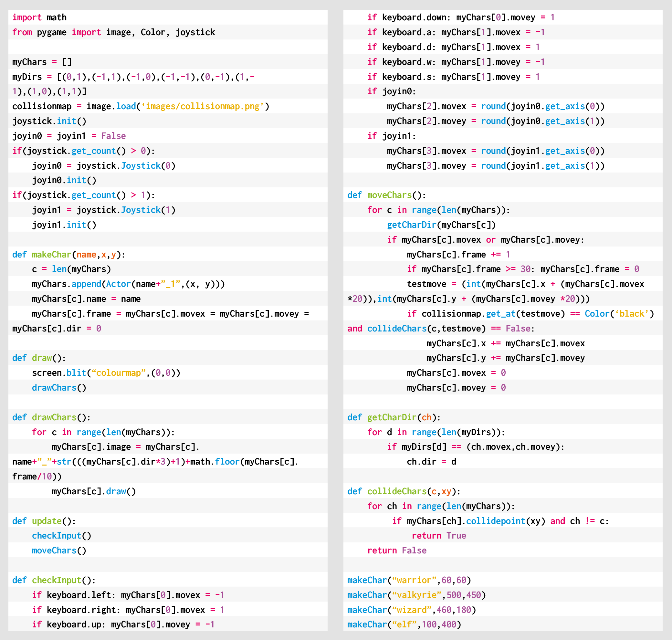Click the 'def moveChars():' definition line
The height and width of the screenshot is (640, 672).
386,195
